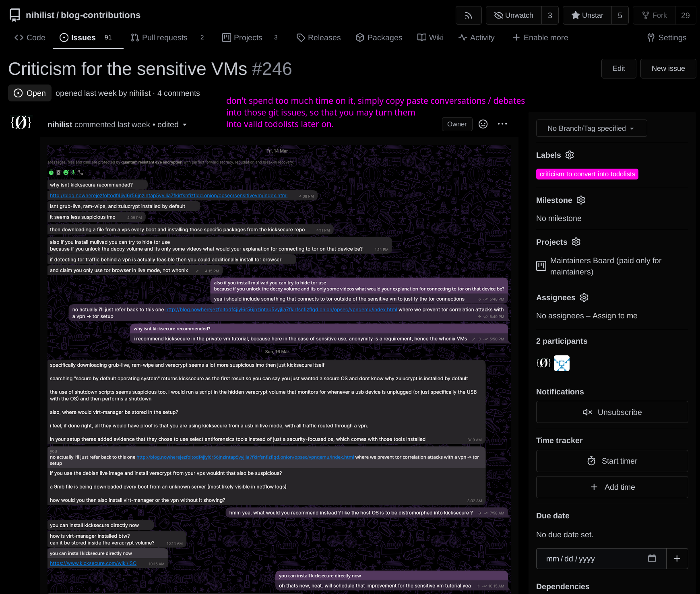This screenshot has height=594, width=700.
Task: Click the 'opened last week by nihilist' author link
Action: point(140,93)
